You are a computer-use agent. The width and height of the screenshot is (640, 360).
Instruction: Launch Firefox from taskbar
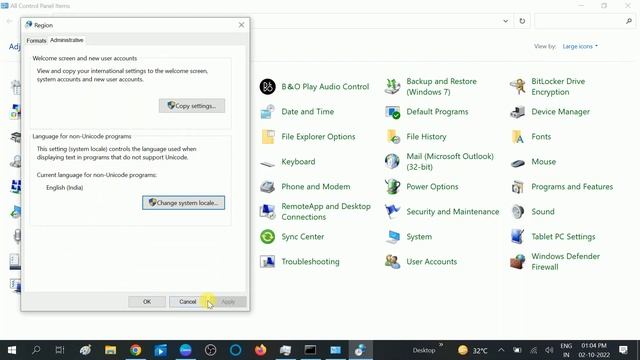point(260,350)
